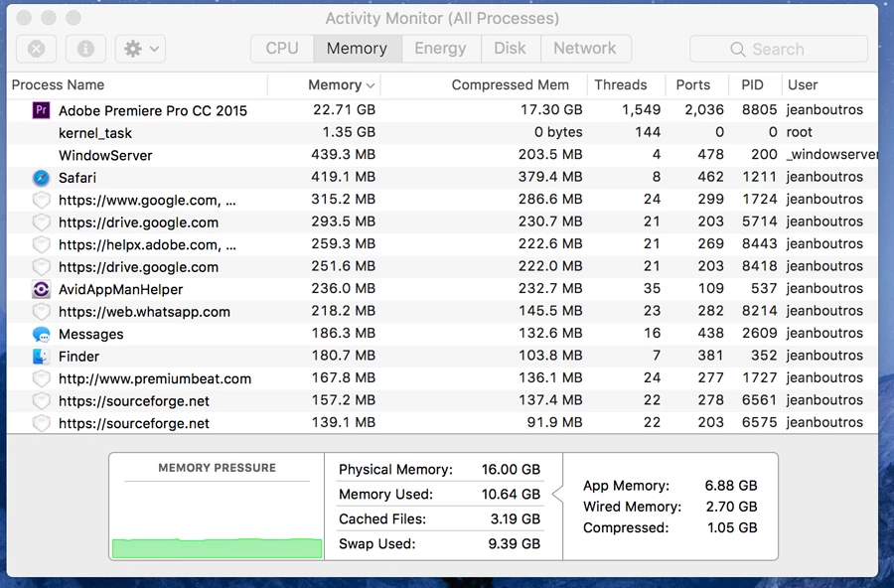Image resolution: width=894 pixels, height=588 pixels.
Task: Select sourceforge.net process with PID 6575
Action: [442, 422]
